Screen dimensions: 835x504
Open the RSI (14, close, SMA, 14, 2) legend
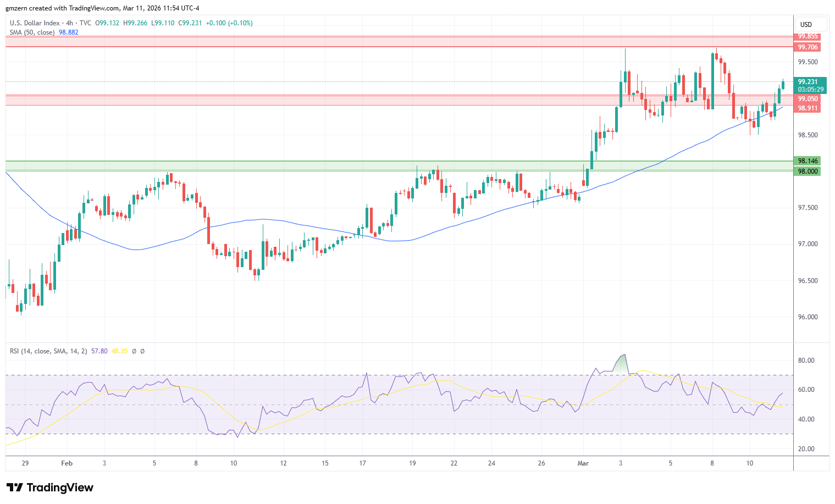click(x=48, y=351)
